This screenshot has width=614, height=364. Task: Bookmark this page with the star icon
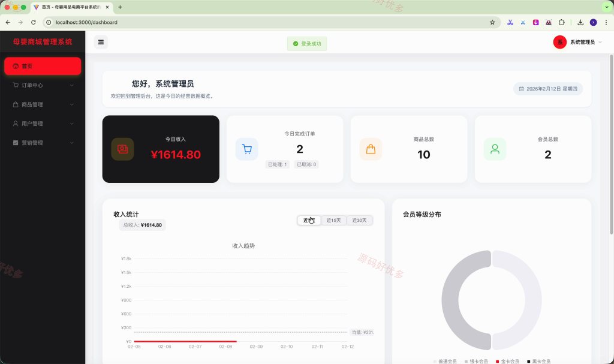point(492,22)
